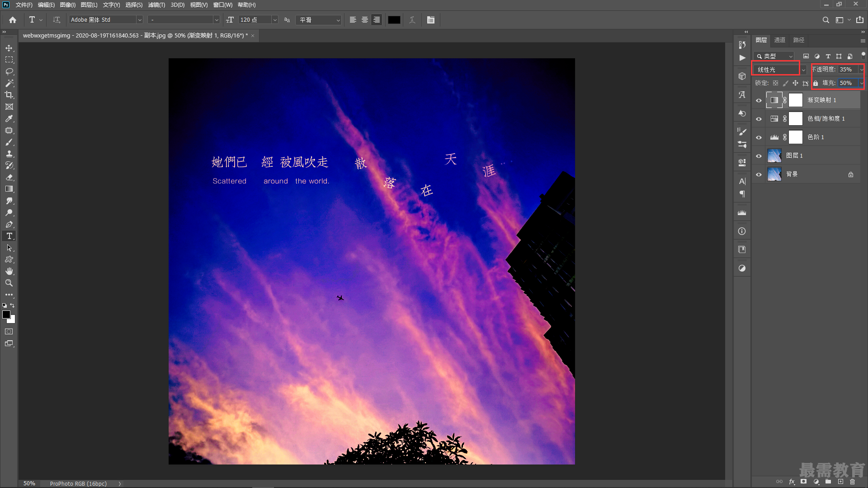
Task: Open the anti-aliasing 平滑 dropdown
Action: pyautogui.click(x=318, y=20)
